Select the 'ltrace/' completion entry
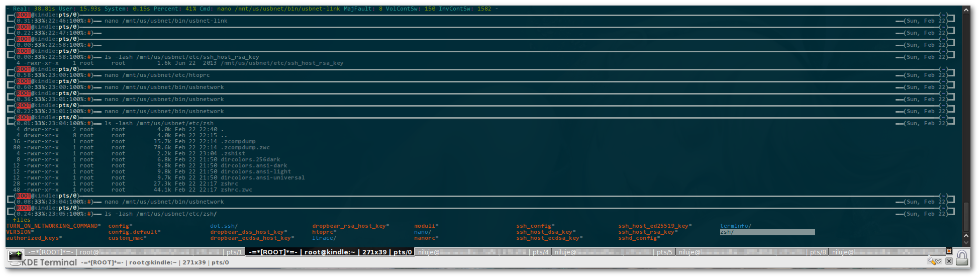The width and height of the screenshot is (980, 278). 324,238
